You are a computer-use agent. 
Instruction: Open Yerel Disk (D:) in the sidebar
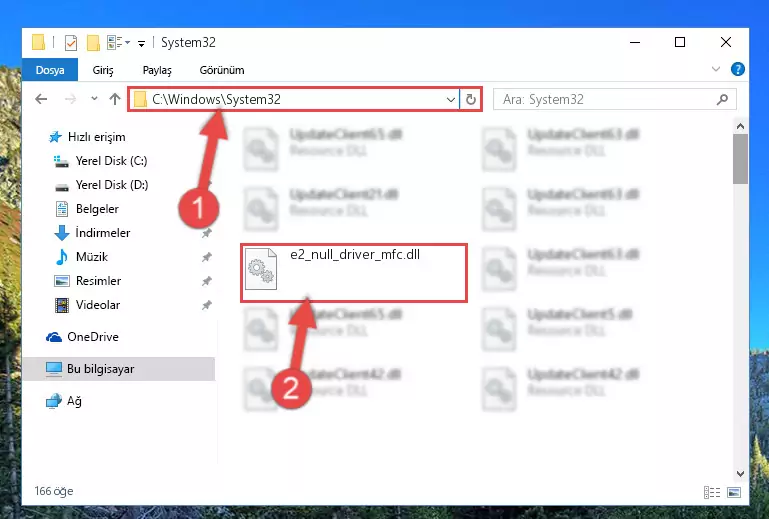point(101,185)
